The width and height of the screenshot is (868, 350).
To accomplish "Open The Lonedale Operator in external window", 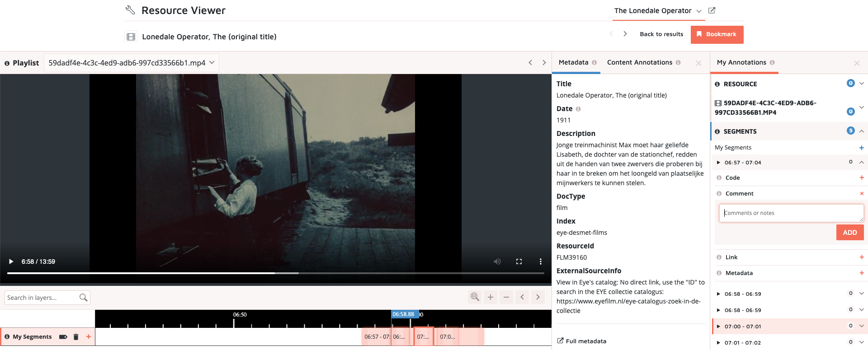I will coord(712,10).
